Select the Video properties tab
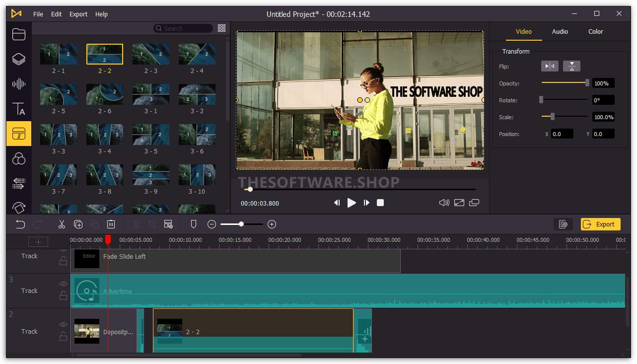This screenshot has width=637, height=364. [x=524, y=31]
